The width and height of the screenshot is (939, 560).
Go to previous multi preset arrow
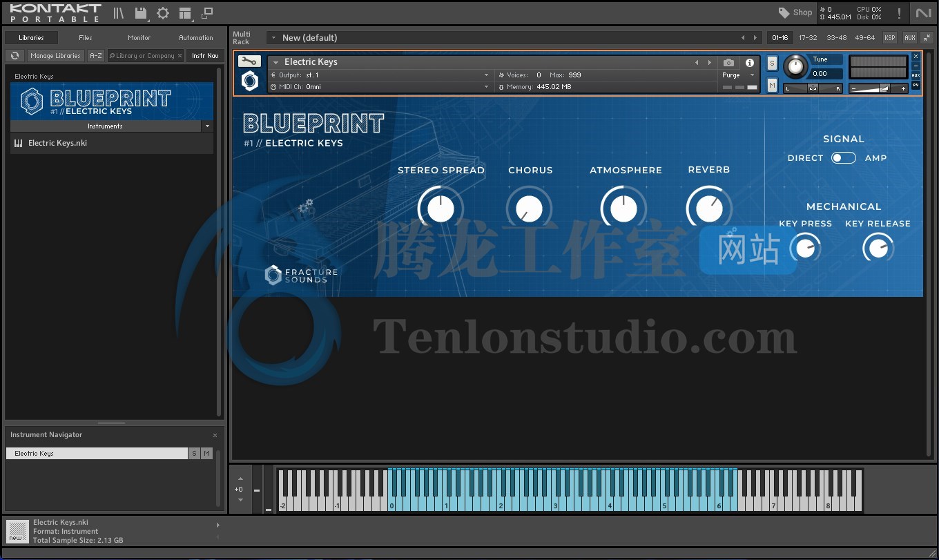743,38
